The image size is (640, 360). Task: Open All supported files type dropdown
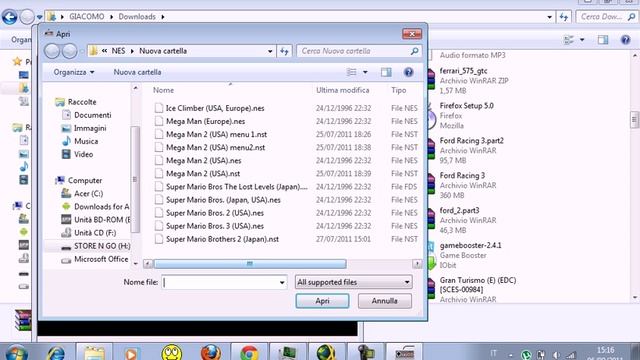[x=353, y=282]
